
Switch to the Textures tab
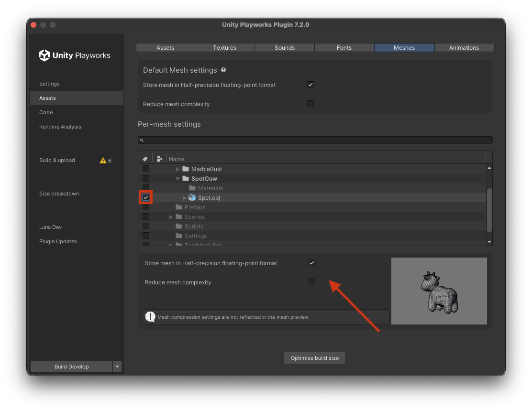click(x=225, y=47)
